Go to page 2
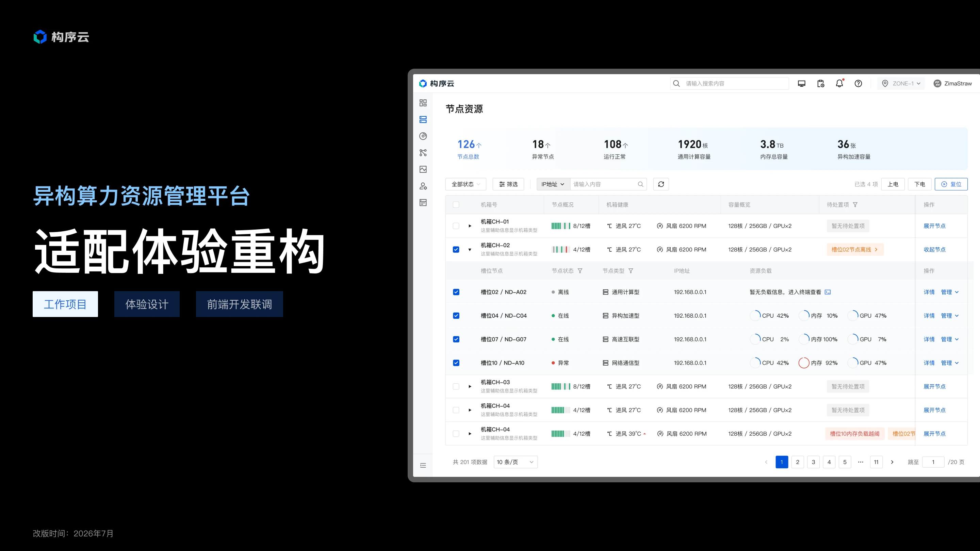Viewport: 980px width, 551px height. click(x=797, y=462)
